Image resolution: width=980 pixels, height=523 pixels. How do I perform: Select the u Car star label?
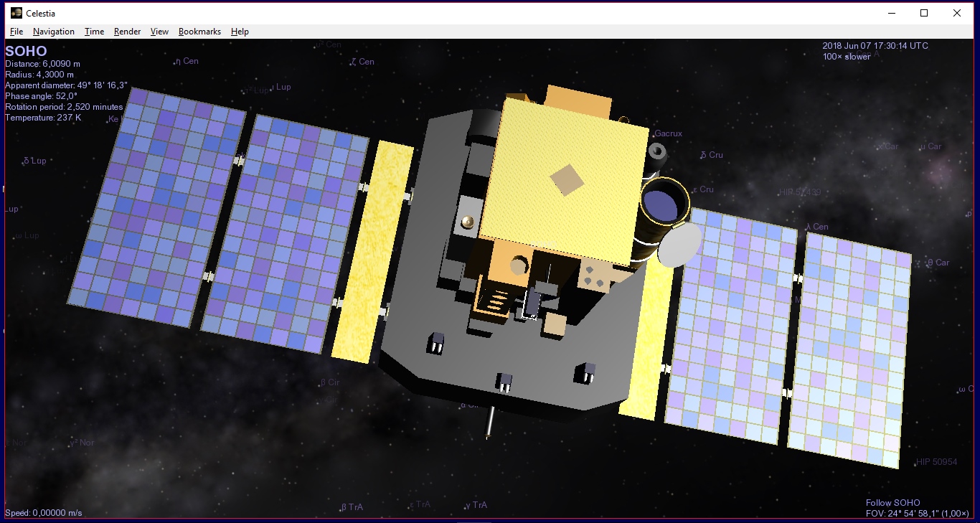[x=930, y=146]
